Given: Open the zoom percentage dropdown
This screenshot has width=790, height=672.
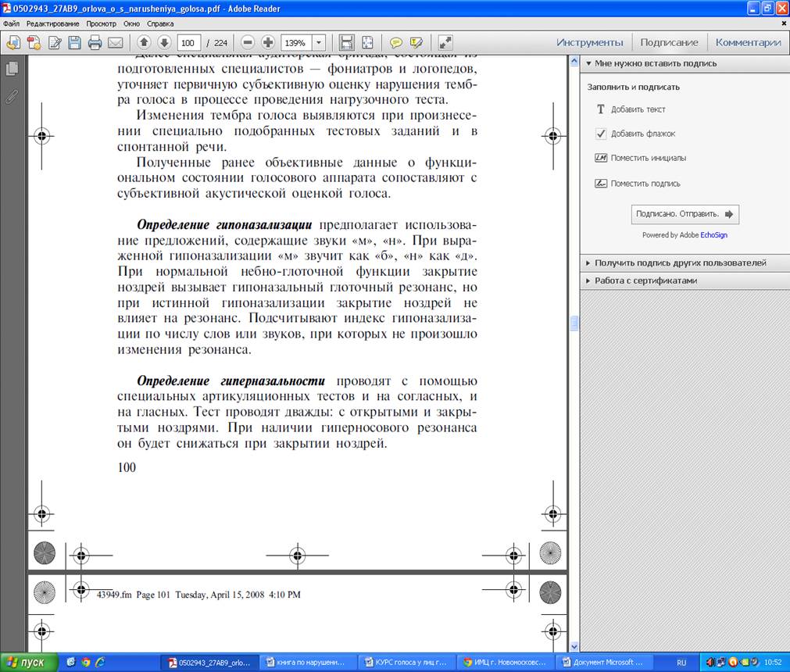Looking at the screenshot, I should pos(319,42).
